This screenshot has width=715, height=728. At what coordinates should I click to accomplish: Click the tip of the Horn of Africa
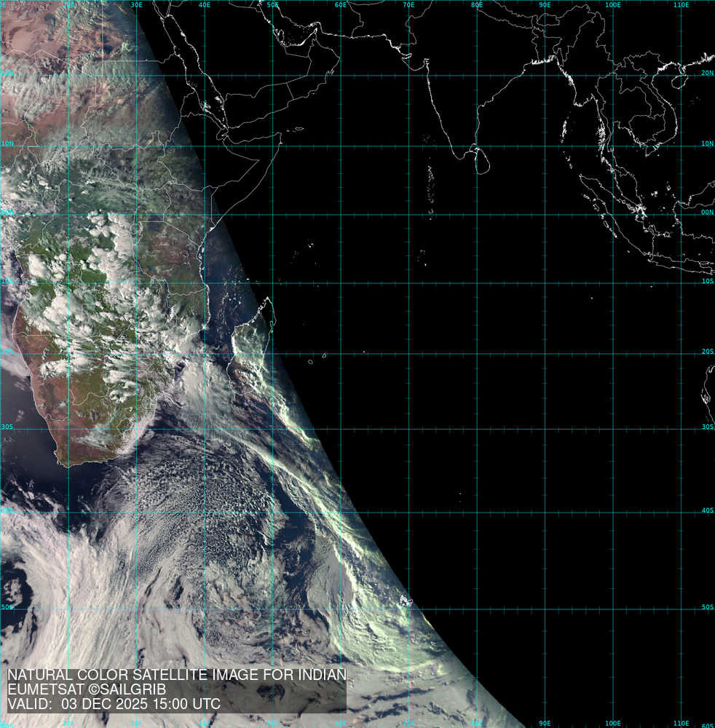[281, 136]
